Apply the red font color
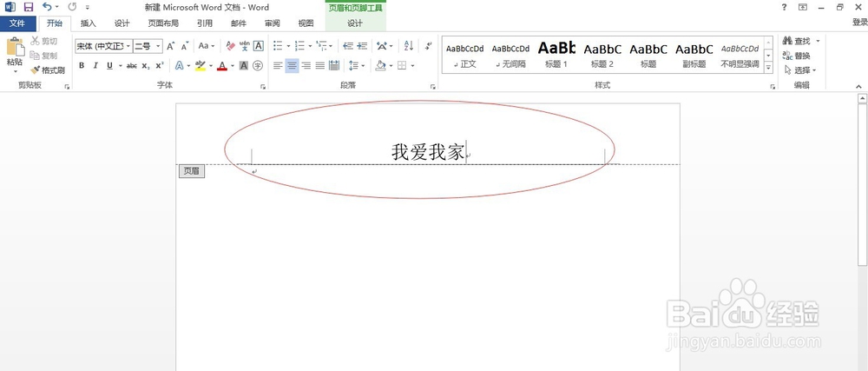868x371 pixels. 222,66
